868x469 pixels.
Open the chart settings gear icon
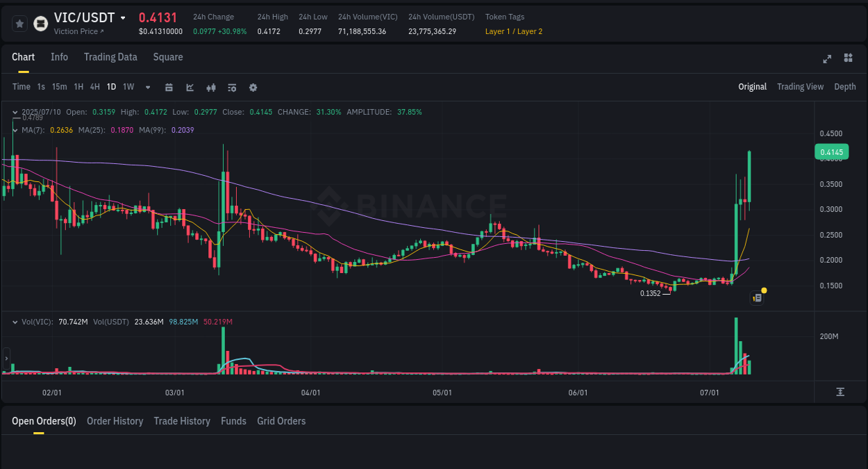pos(253,87)
